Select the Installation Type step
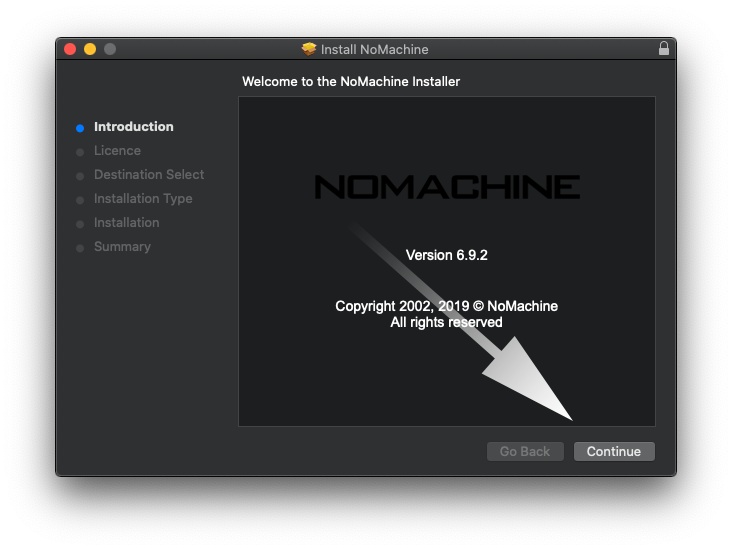 point(143,199)
